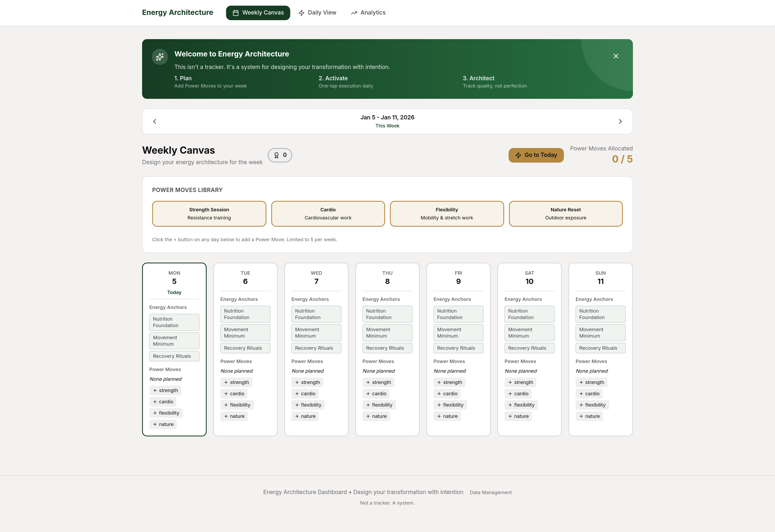This screenshot has height=532, width=775.
Task: Select the Weekly Canvas tab
Action: pos(258,13)
